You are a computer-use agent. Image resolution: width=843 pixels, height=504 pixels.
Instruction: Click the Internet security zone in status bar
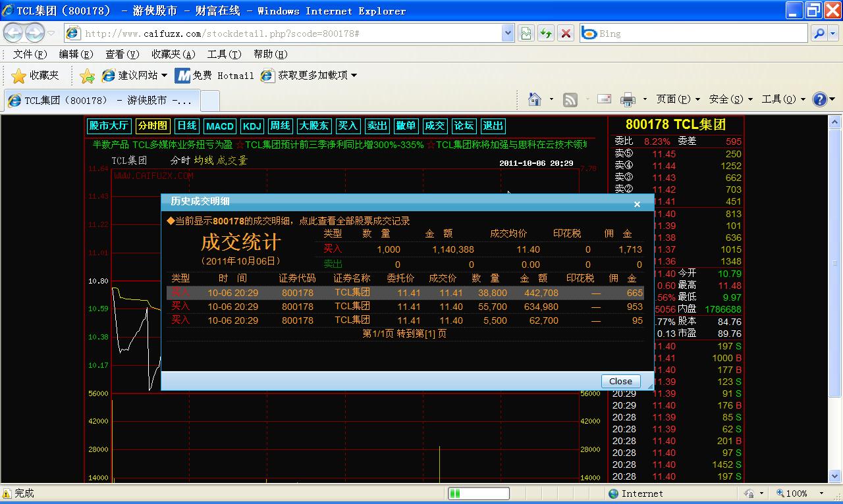(x=636, y=493)
